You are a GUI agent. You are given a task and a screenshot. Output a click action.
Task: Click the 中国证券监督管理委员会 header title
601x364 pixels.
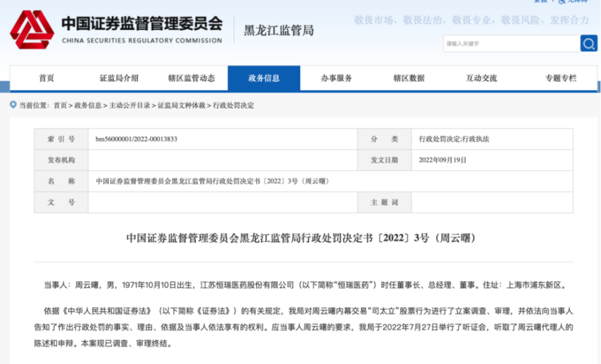pos(142,23)
